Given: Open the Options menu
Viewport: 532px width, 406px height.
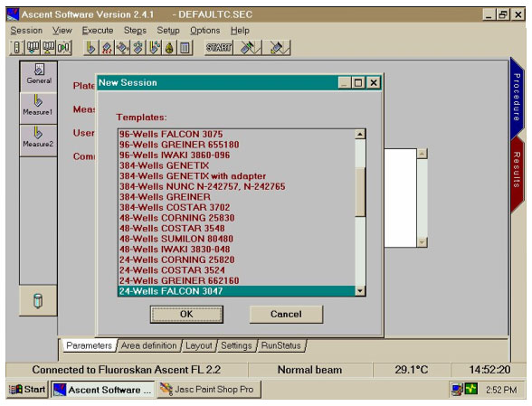Looking at the screenshot, I should [204, 31].
